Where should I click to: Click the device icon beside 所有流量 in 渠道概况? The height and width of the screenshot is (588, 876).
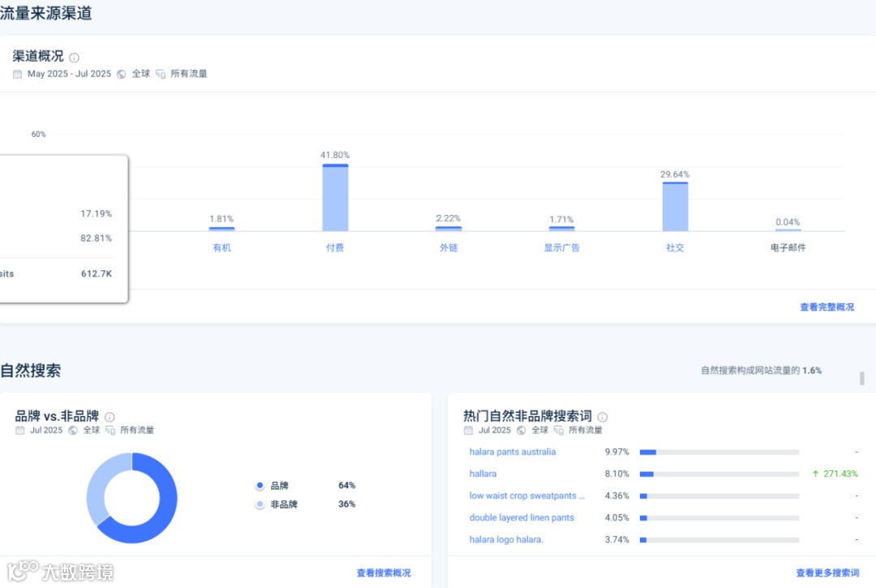[161, 75]
